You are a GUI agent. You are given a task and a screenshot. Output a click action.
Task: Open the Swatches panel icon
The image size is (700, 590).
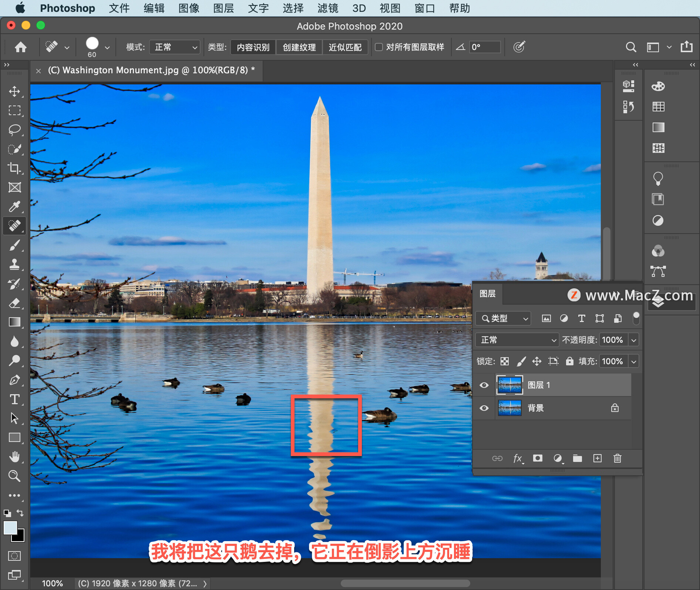(x=658, y=107)
